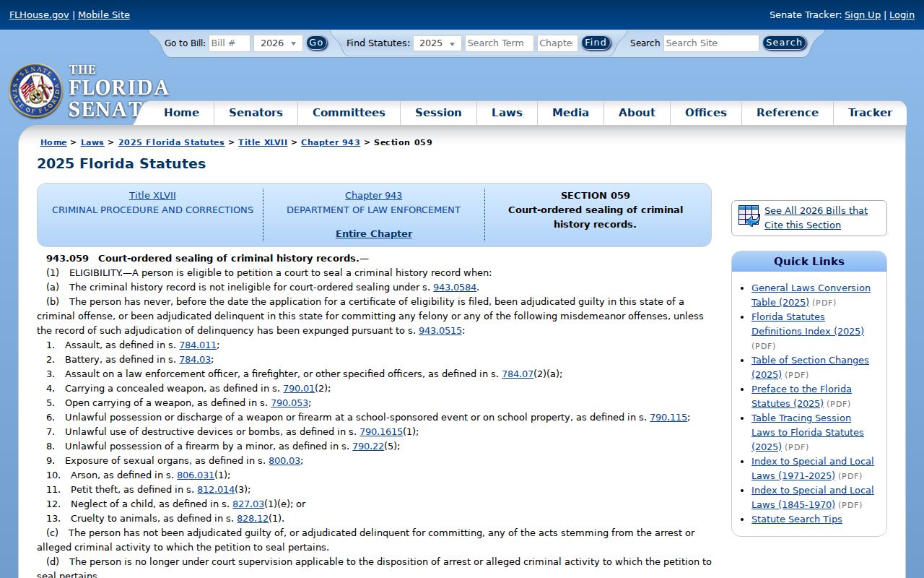The width and height of the screenshot is (924, 578).
Task: Open Table of Section Changes (2025)
Action: [810, 367]
